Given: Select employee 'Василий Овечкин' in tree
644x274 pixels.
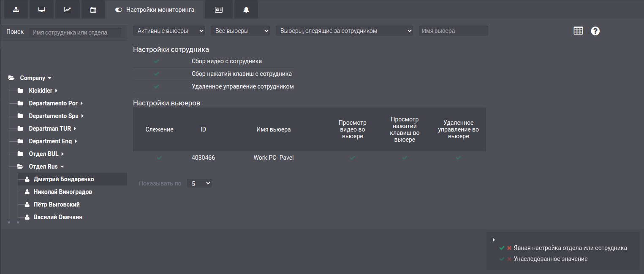Looking at the screenshot, I should (x=58, y=217).
